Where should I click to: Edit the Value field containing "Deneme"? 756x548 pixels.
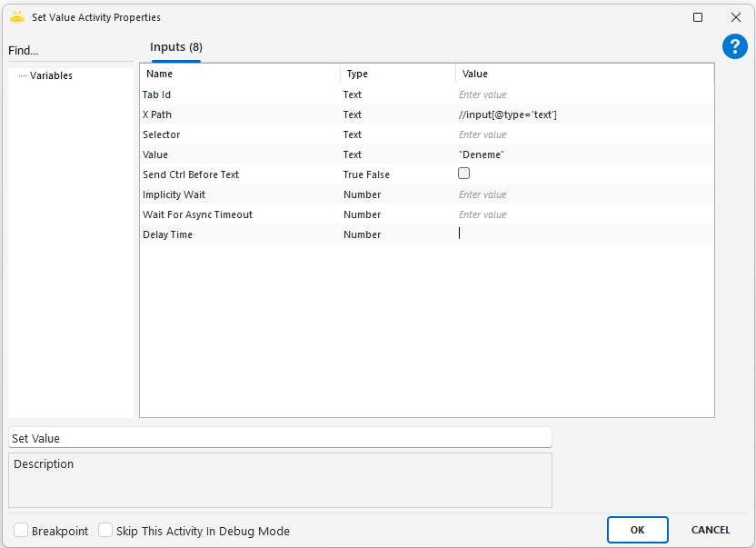click(583, 154)
